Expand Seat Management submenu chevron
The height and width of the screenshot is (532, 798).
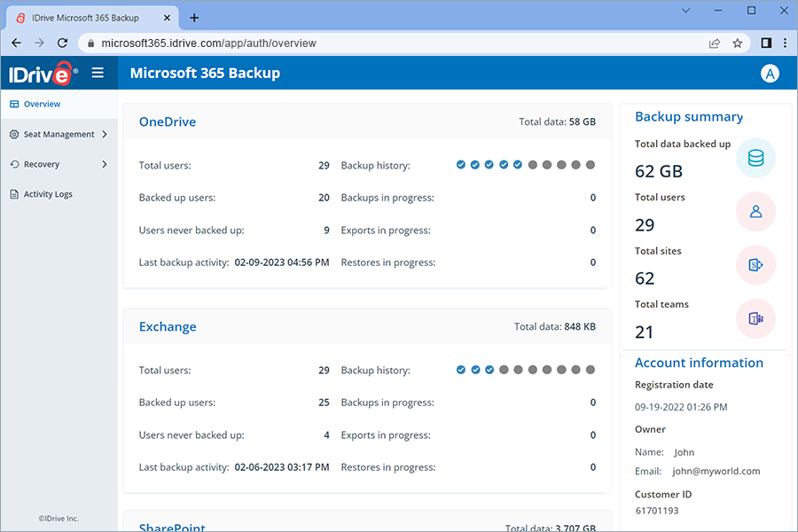coord(105,135)
